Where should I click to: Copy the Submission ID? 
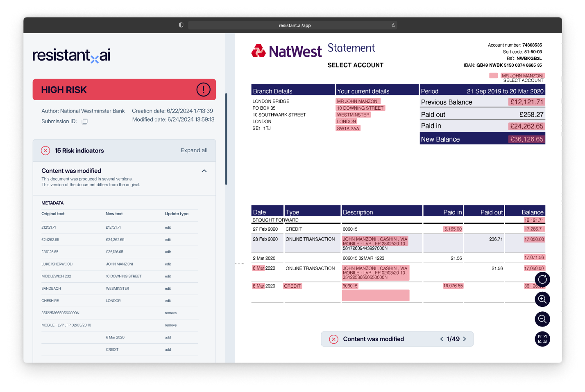click(85, 122)
